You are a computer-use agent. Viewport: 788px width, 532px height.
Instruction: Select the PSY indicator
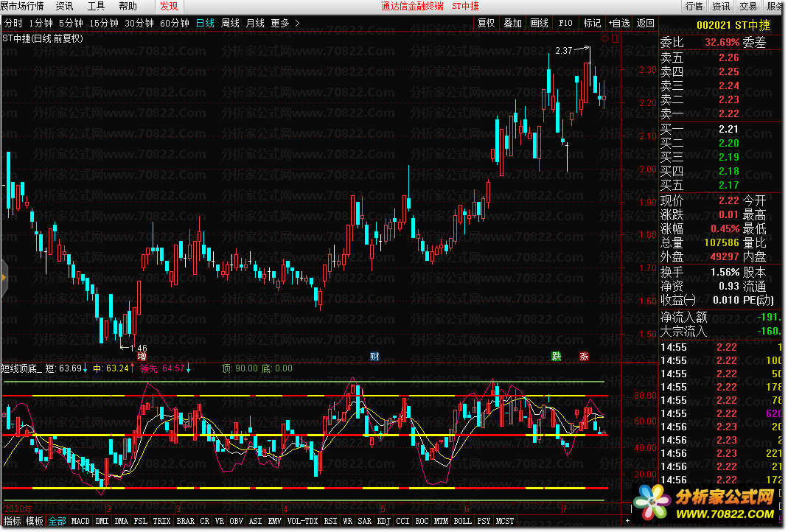(x=484, y=521)
